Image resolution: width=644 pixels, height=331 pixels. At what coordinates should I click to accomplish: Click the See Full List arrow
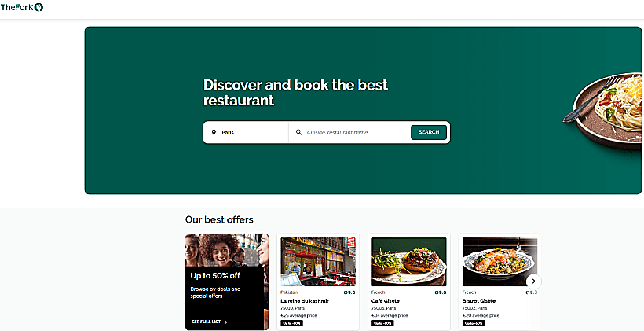click(225, 322)
